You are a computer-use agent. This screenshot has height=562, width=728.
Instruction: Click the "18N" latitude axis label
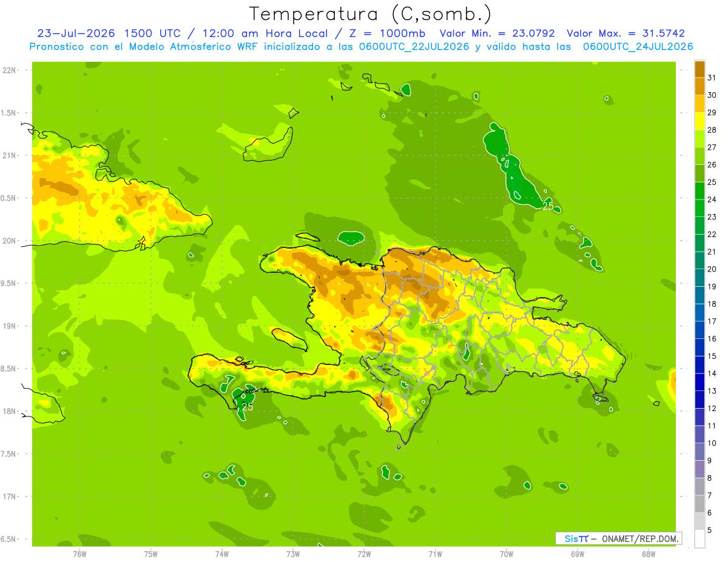click(x=8, y=411)
